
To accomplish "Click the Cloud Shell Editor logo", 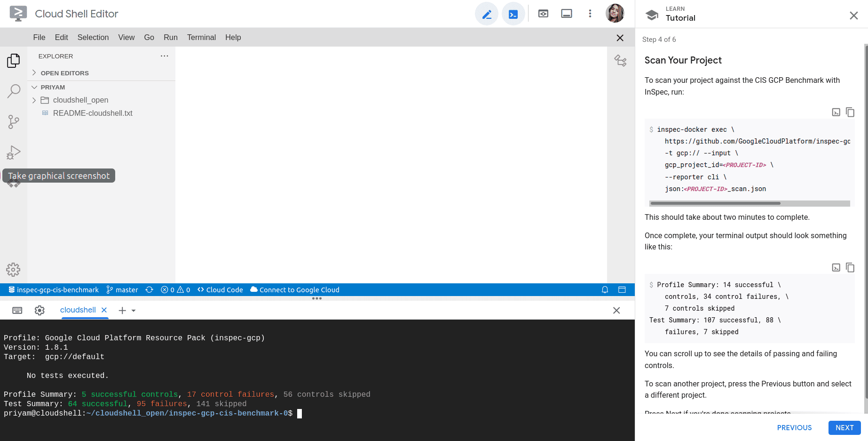I will pos(18,14).
